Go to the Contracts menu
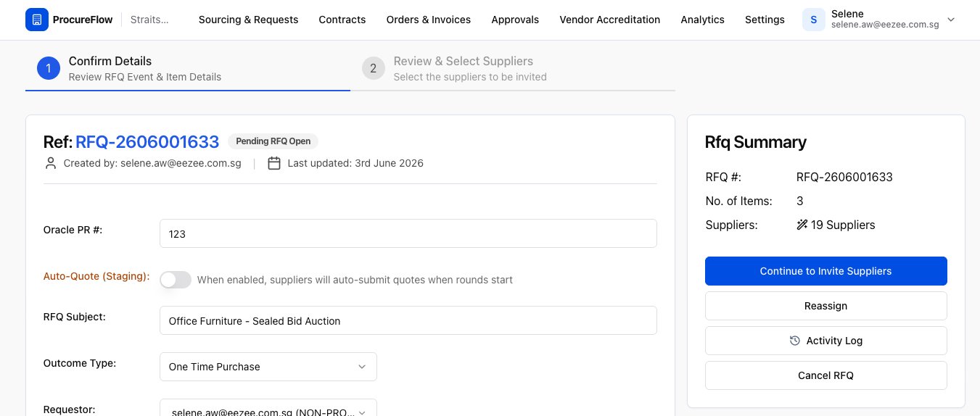The width and height of the screenshot is (980, 416). point(342,20)
